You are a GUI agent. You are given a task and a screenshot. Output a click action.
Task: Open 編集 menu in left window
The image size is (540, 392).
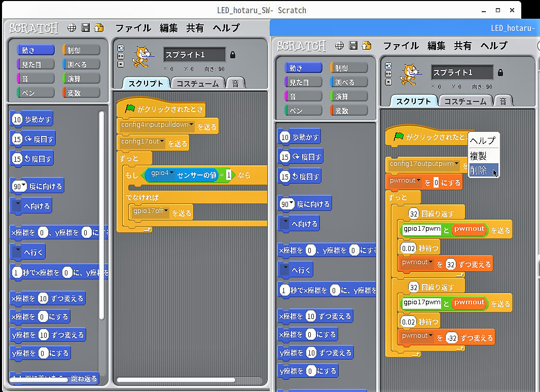pyautogui.click(x=169, y=28)
